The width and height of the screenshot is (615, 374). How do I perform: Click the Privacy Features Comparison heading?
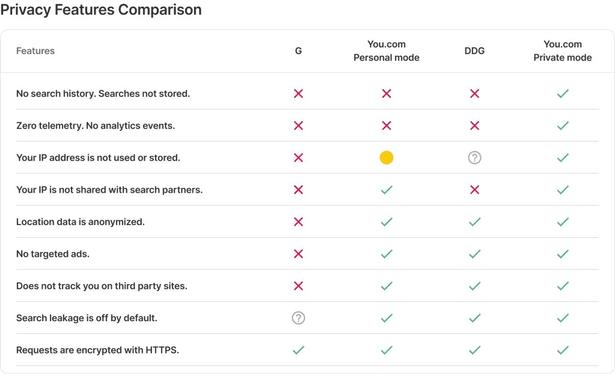coord(101,9)
